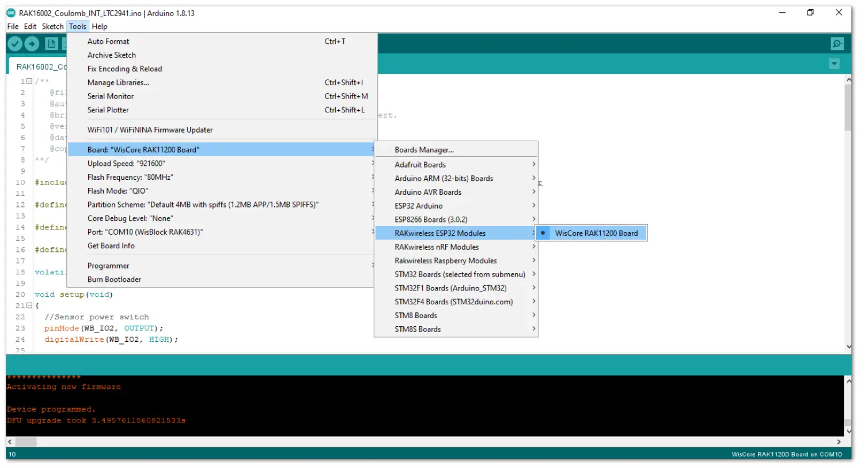Viewport: 868px width, 468px height.
Task: Expand the Flash Mode "QIO" submenu
Action: pyautogui.click(x=222, y=191)
